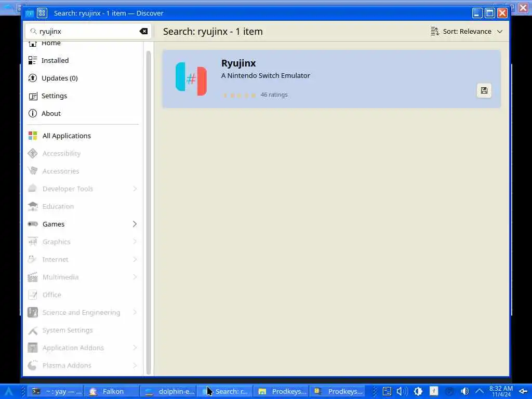
Task: Click the 46 ratings text
Action: pos(274,95)
